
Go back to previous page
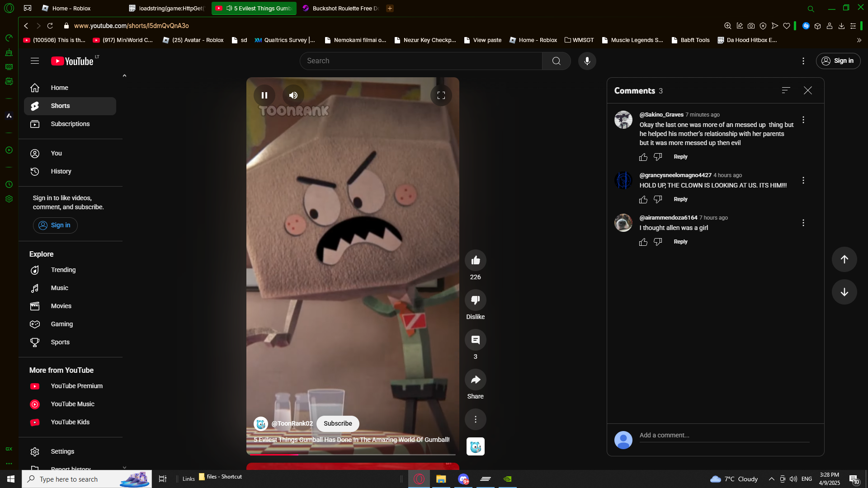click(26, 26)
